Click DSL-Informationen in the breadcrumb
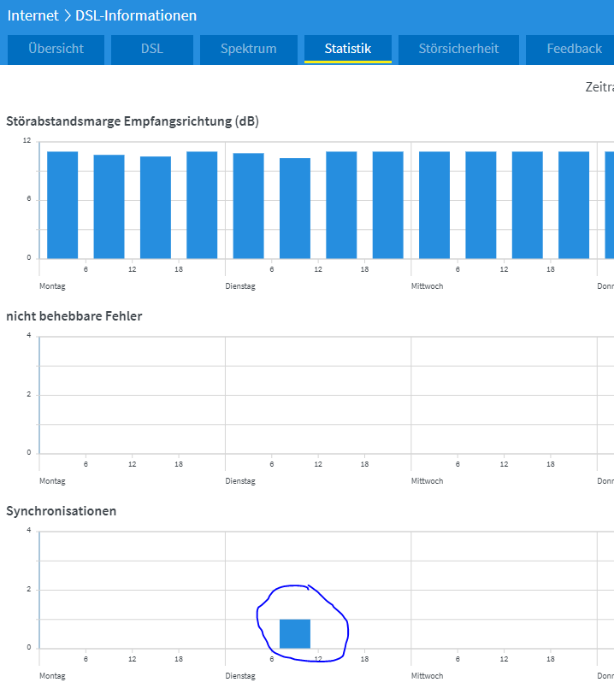This screenshot has width=614, height=700. click(136, 15)
